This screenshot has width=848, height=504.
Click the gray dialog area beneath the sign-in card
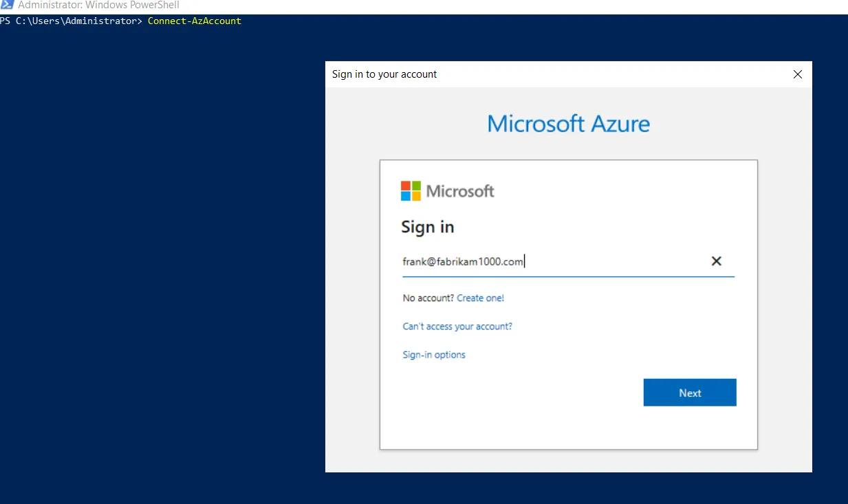(568, 461)
